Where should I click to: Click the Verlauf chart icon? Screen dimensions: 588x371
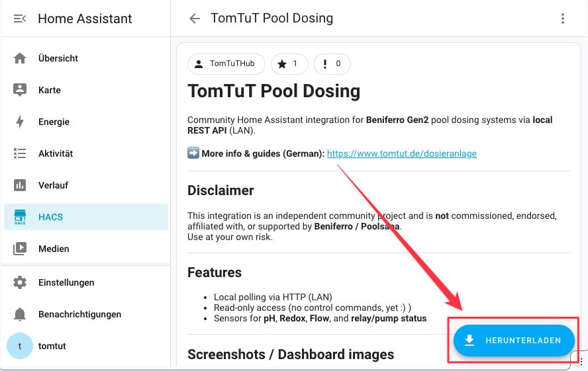pyautogui.click(x=20, y=185)
